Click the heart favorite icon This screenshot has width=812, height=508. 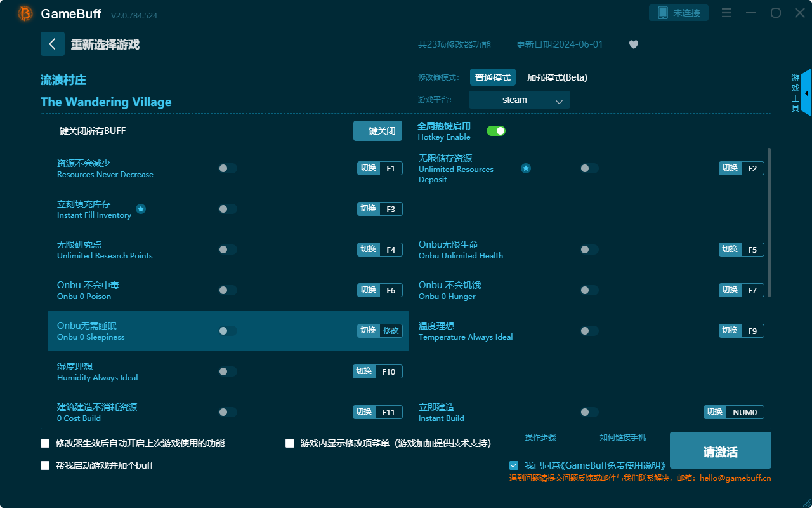(x=633, y=44)
